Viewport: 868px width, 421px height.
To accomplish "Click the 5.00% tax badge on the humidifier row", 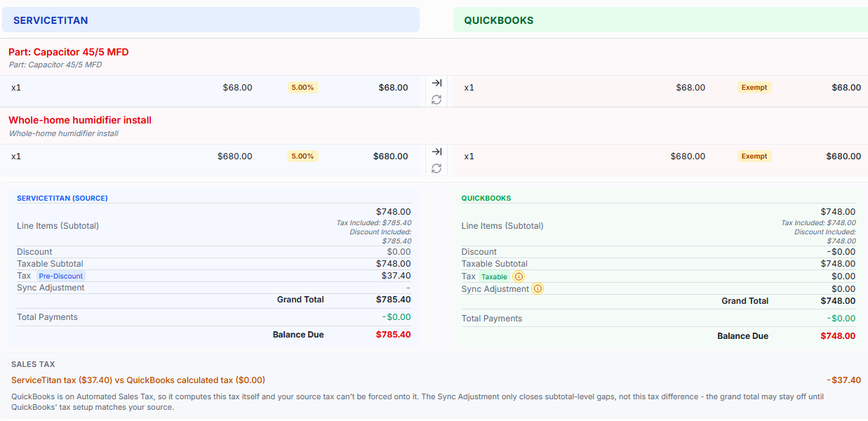I will click(x=302, y=156).
